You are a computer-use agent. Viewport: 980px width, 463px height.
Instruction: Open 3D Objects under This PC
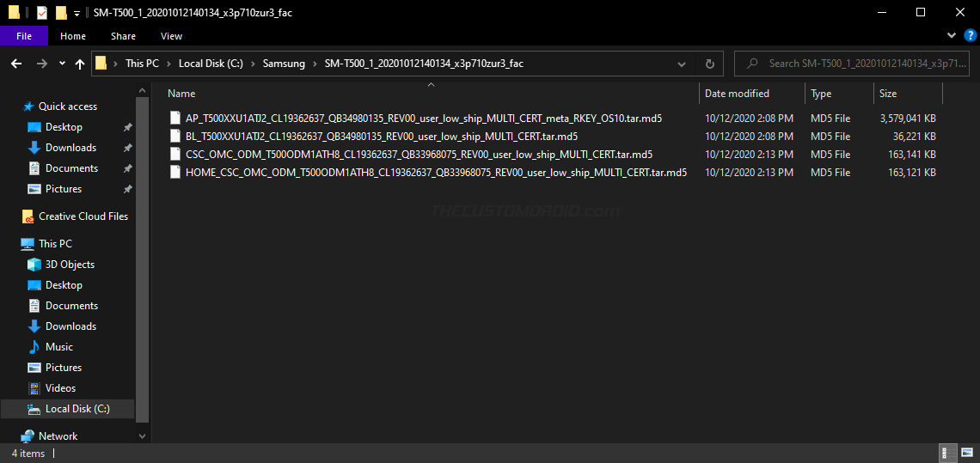(70, 265)
